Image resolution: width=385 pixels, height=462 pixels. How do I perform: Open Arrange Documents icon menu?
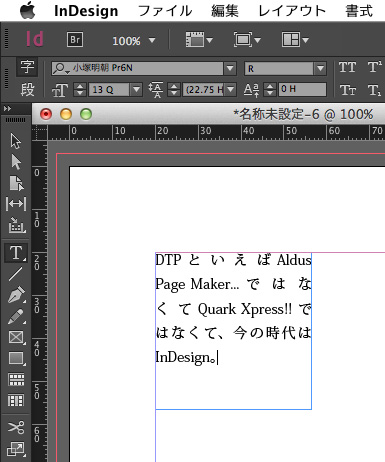(x=295, y=40)
